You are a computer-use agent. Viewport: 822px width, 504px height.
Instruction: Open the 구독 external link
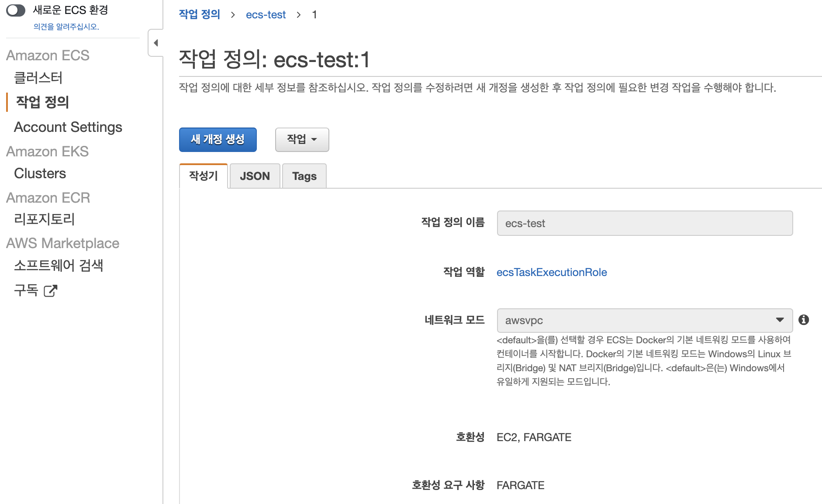26,290
